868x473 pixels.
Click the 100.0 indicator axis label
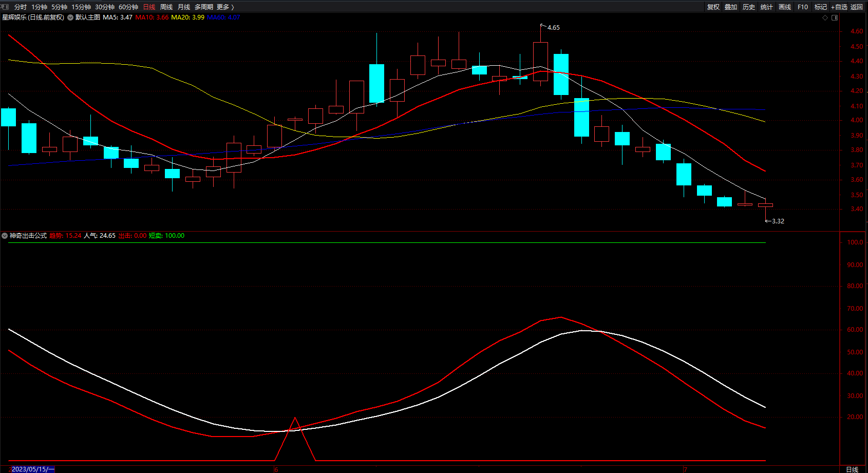click(855, 242)
